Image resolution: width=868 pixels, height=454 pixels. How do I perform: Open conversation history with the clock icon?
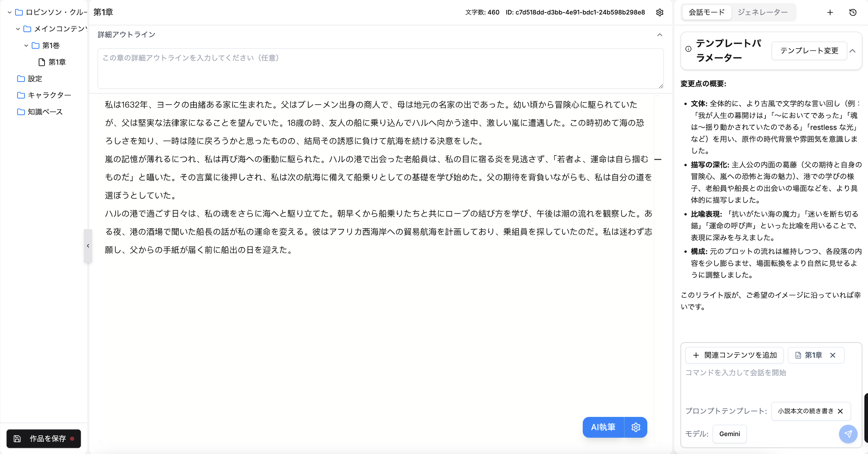click(x=852, y=13)
